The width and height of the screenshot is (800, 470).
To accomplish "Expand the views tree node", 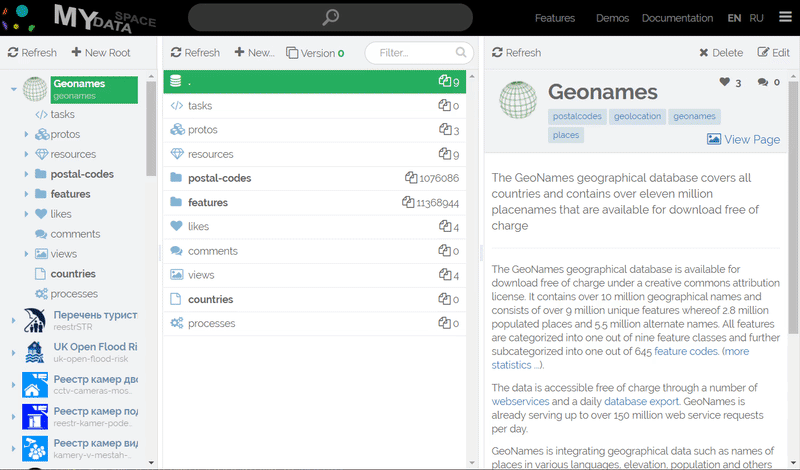I will tap(26, 254).
